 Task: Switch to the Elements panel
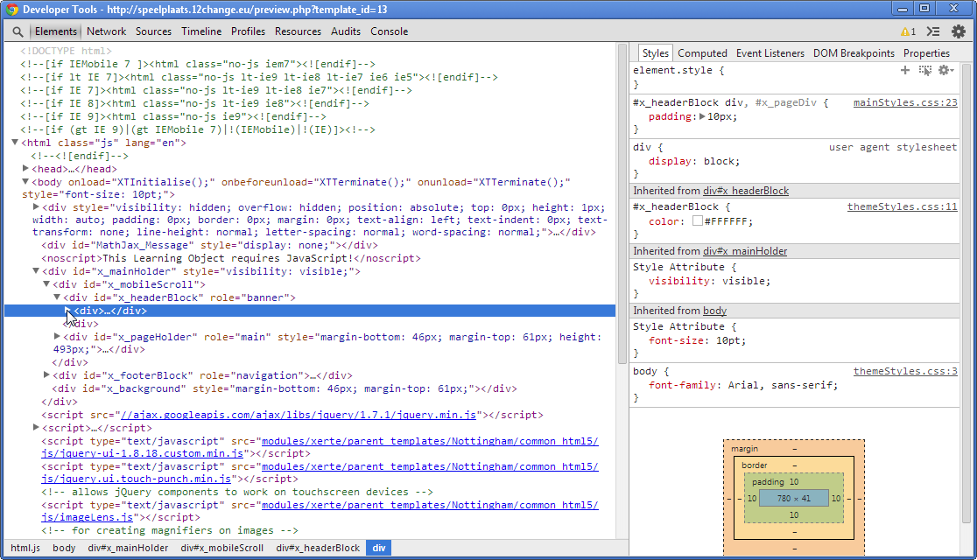click(x=55, y=31)
